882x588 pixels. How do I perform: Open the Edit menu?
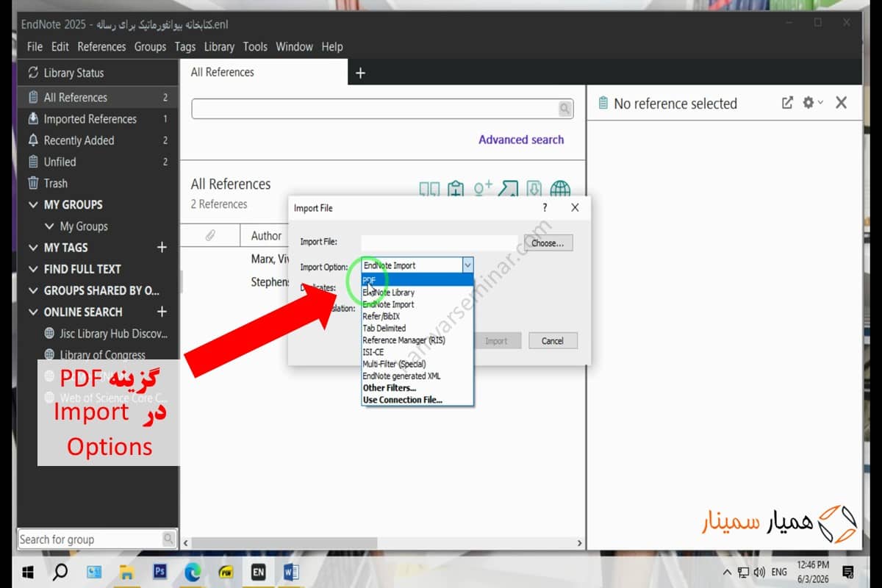(60, 46)
